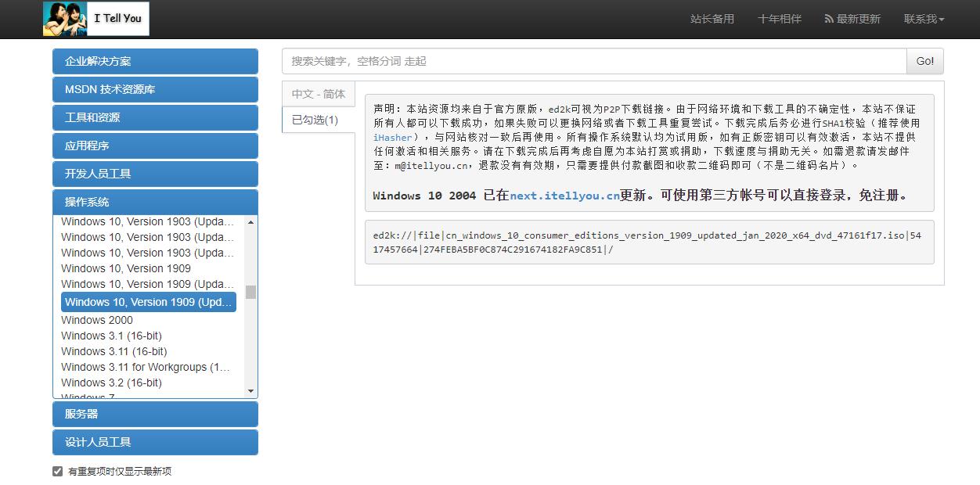The width and height of the screenshot is (980, 485).
Task: Open the iHasher link
Action: coord(391,137)
